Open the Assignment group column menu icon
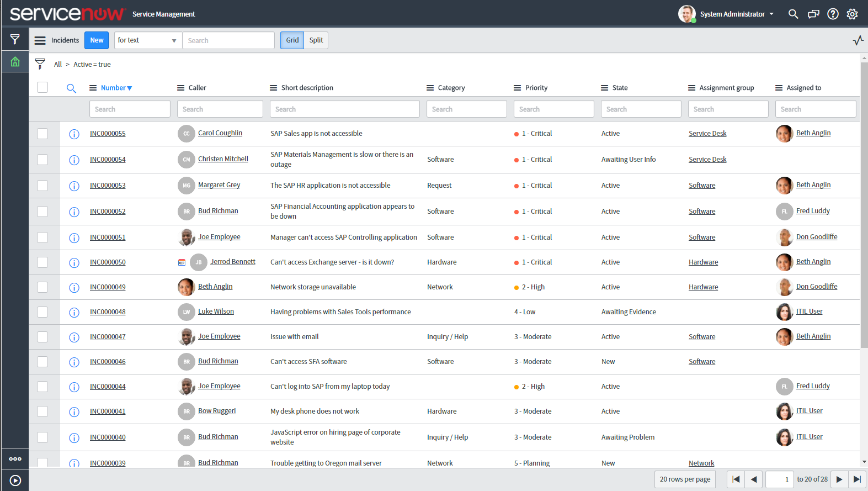This screenshot has width=868, height=491. (691, 88)
